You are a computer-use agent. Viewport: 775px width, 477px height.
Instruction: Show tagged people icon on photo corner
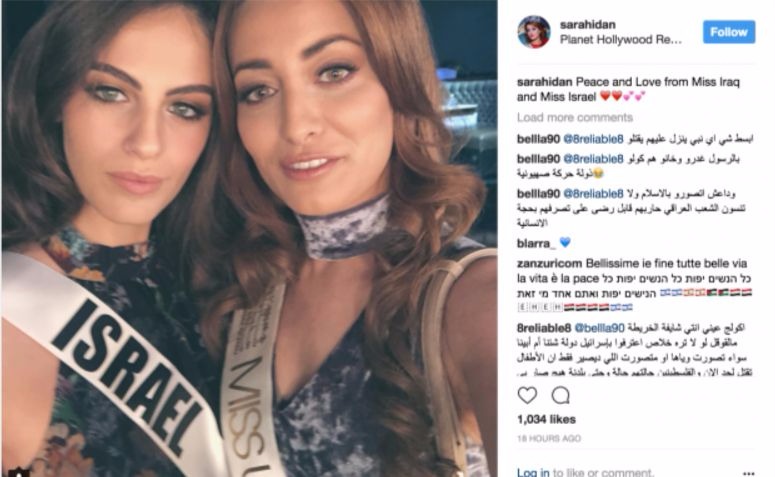[x=17, y=471]
